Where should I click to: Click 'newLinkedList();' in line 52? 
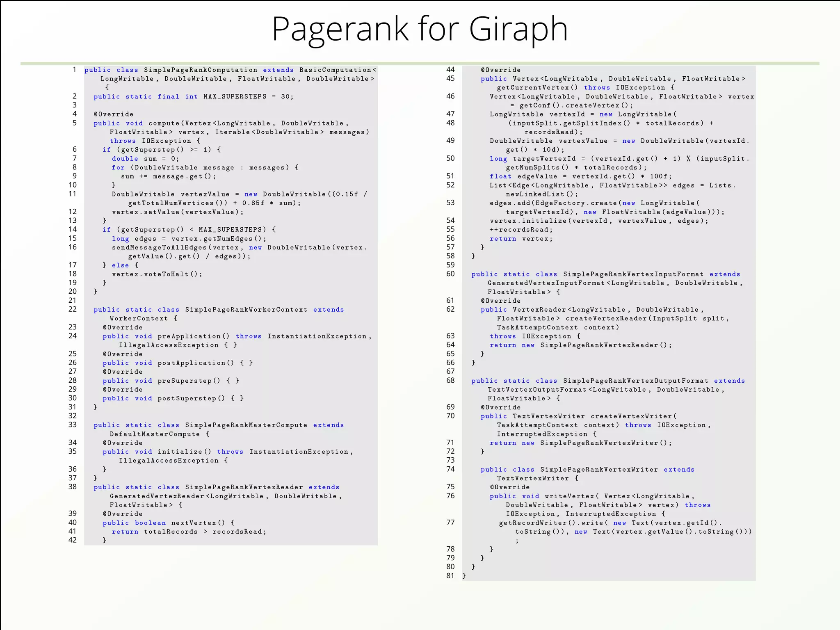point(542,194)
